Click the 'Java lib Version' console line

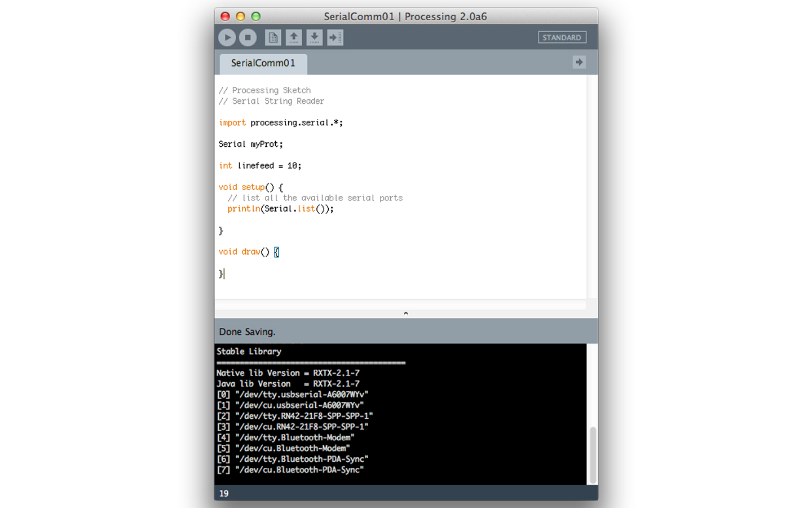point(288,384)
